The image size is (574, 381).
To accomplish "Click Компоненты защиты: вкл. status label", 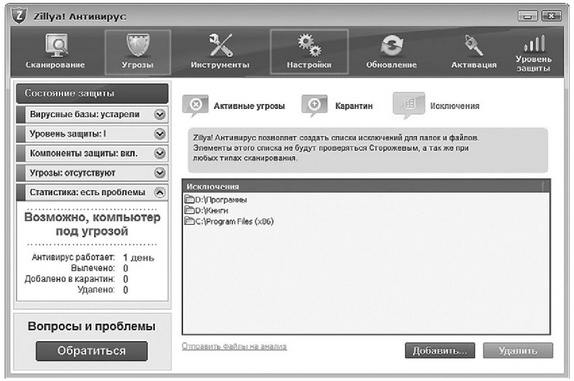I will 84,153.
